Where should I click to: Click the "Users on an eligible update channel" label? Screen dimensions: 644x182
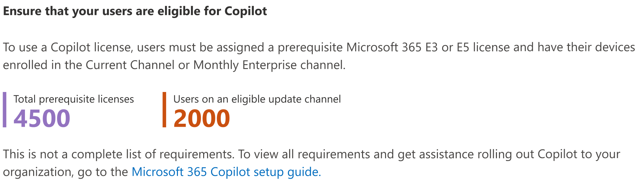coord(257,99)
